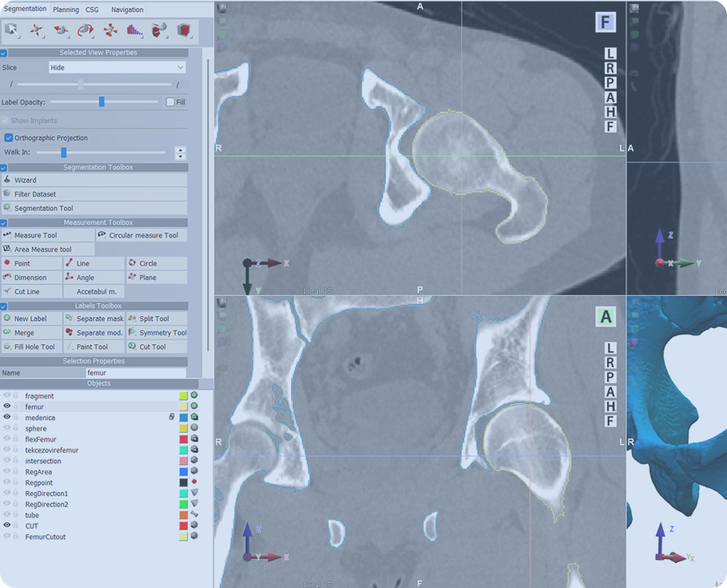
Task: Choose the Point measurement tool
Action: click(32, 263)
